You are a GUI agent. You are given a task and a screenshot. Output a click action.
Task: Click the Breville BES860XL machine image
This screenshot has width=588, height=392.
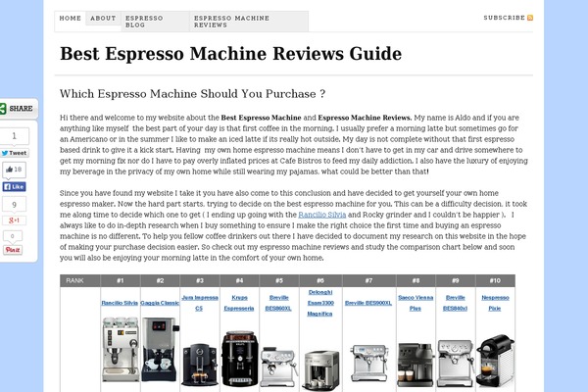point(279,367)
